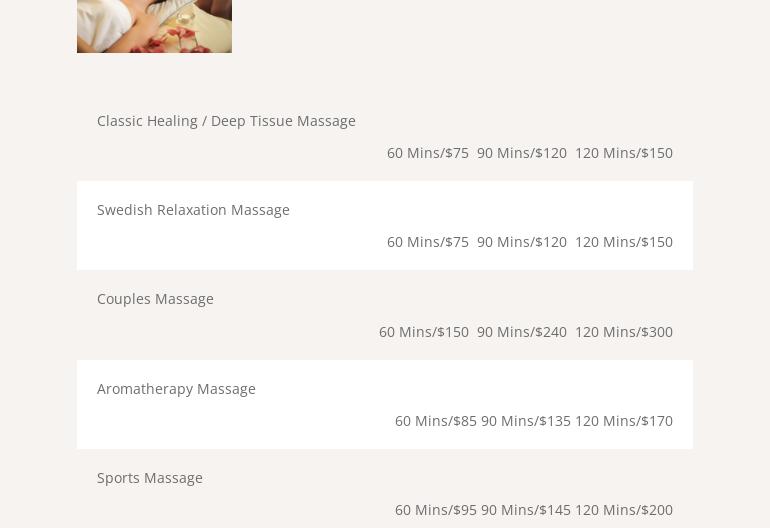Viewport: 770px width, 528px height.
Task: Click Swedish Relaxation 90 Mins/$120 price
Action: pos(522,242)
